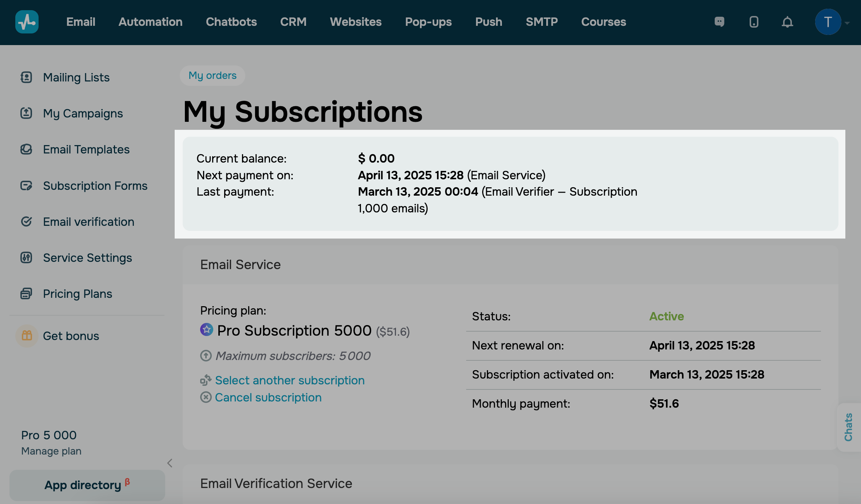Click Manage plan under Pro 5 000
The height and width of the screenshot is (504, 861).
click(51, 451)
